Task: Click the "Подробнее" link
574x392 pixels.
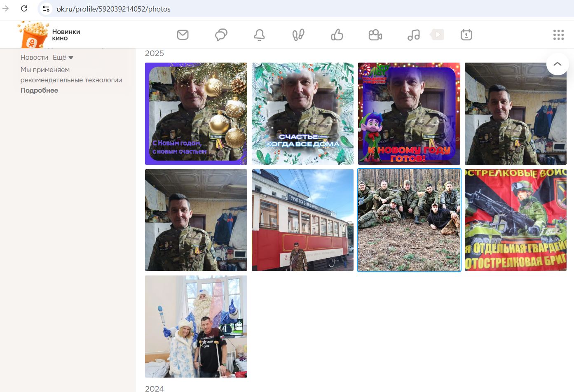Action: [x=39, y=91]
